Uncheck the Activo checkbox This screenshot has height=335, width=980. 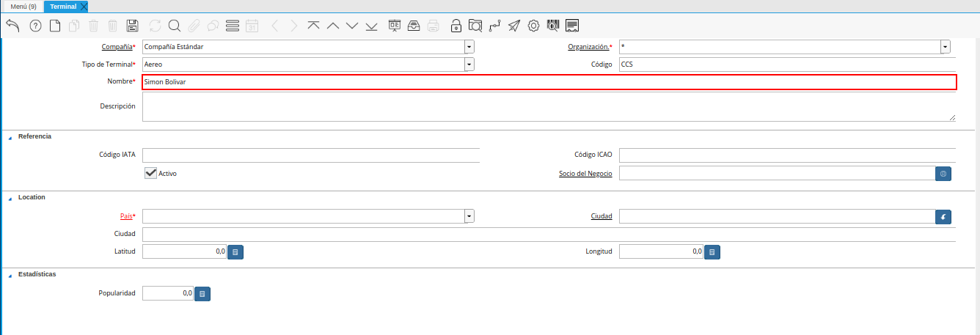pyautogui.click(x=151, y=173)
